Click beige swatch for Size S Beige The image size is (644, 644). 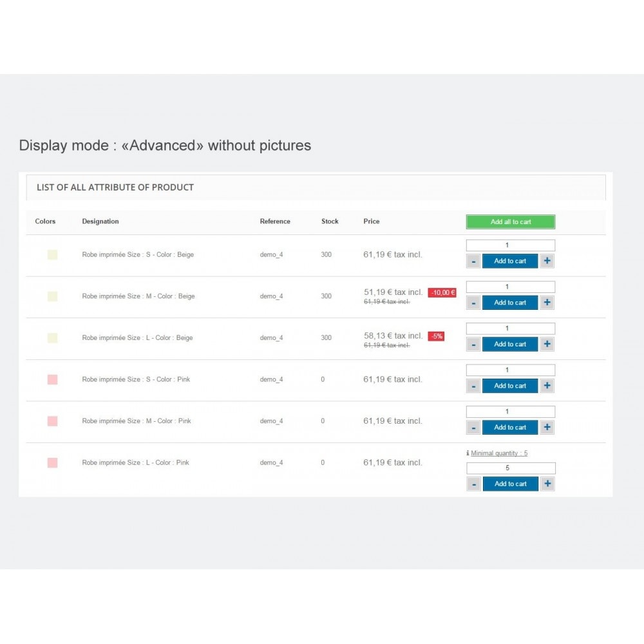pos(52,254)
